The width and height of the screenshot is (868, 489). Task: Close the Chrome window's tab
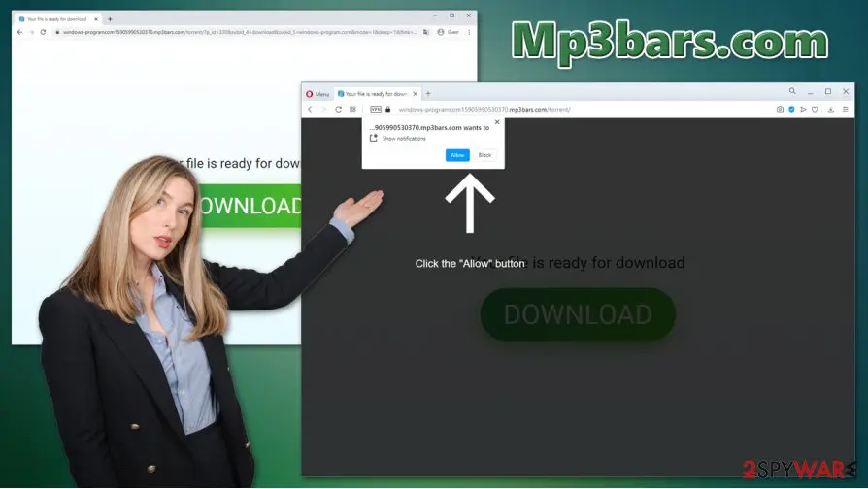tap(96, 19)
